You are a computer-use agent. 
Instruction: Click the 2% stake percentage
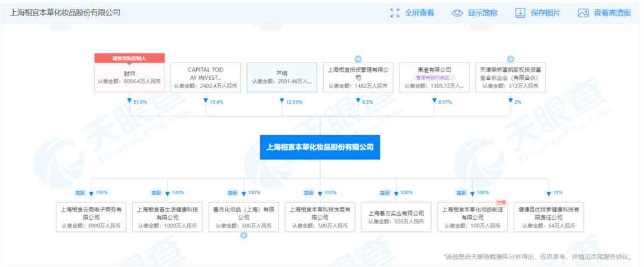pos(518,102)
